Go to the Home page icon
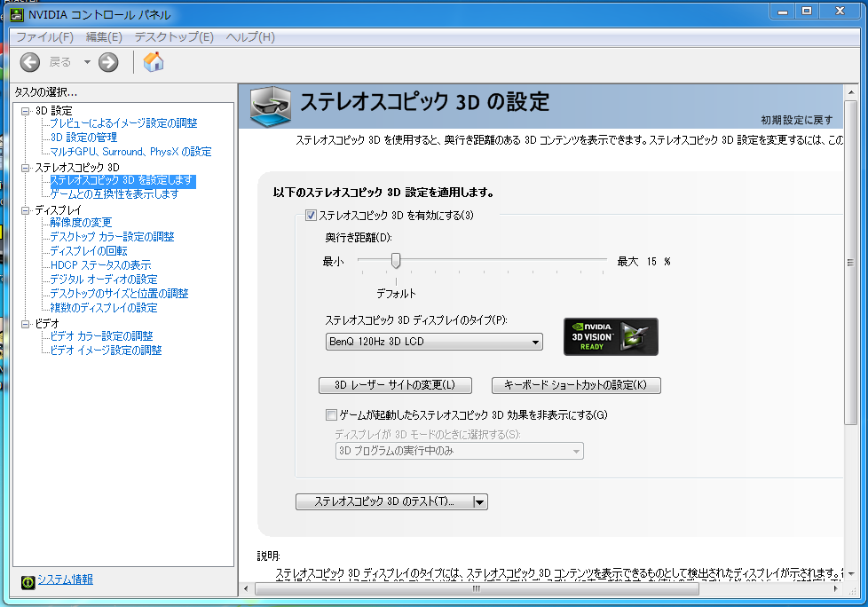Viewport: 868px width, 607px height. pos(154,62)
